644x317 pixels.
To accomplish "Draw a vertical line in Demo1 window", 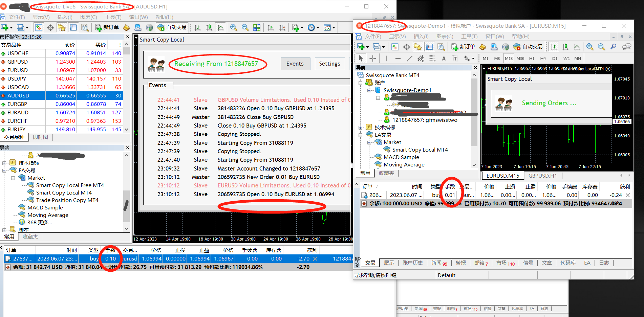I will (x=386, y=59).
